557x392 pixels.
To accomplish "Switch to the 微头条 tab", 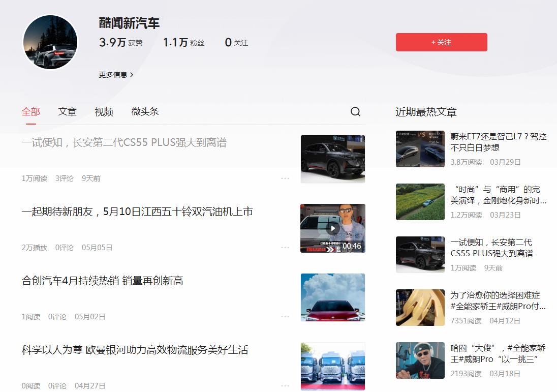I will click(x=145, y=111).
